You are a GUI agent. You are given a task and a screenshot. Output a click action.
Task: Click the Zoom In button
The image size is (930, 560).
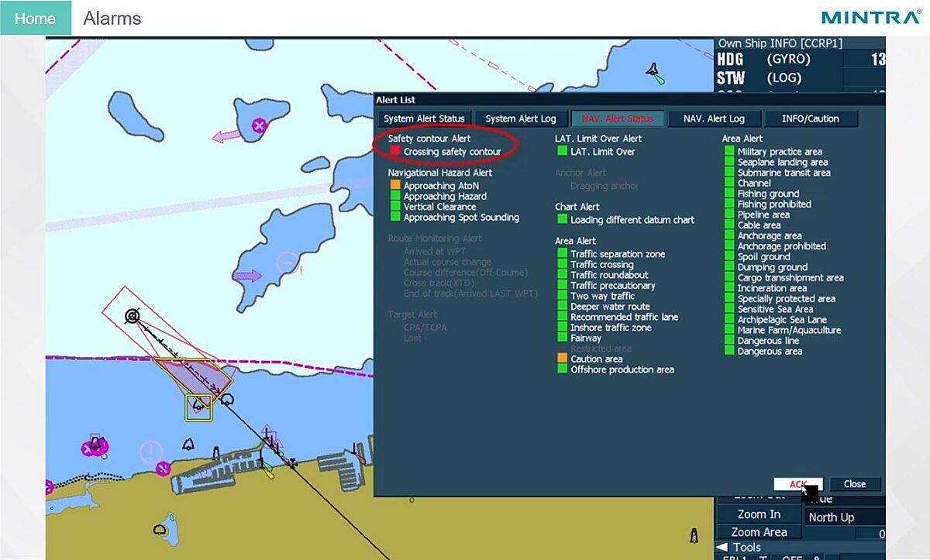click(759, 514)
